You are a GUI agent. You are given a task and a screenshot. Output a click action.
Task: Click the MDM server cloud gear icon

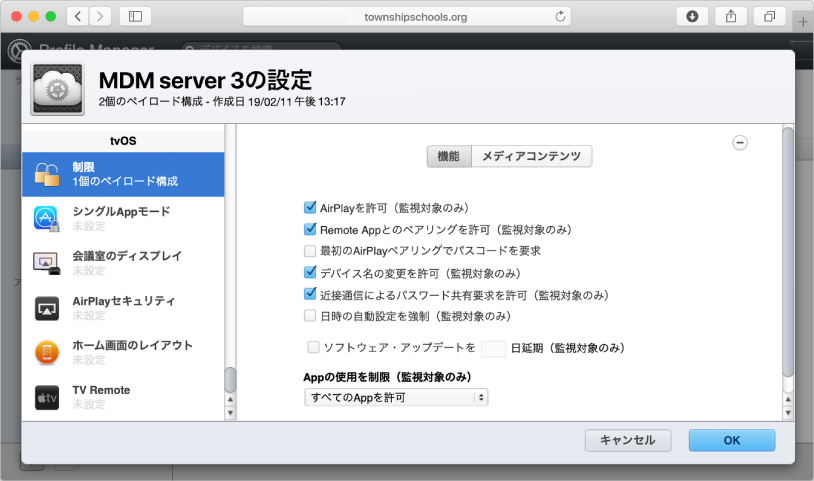(x=58, y=89)
